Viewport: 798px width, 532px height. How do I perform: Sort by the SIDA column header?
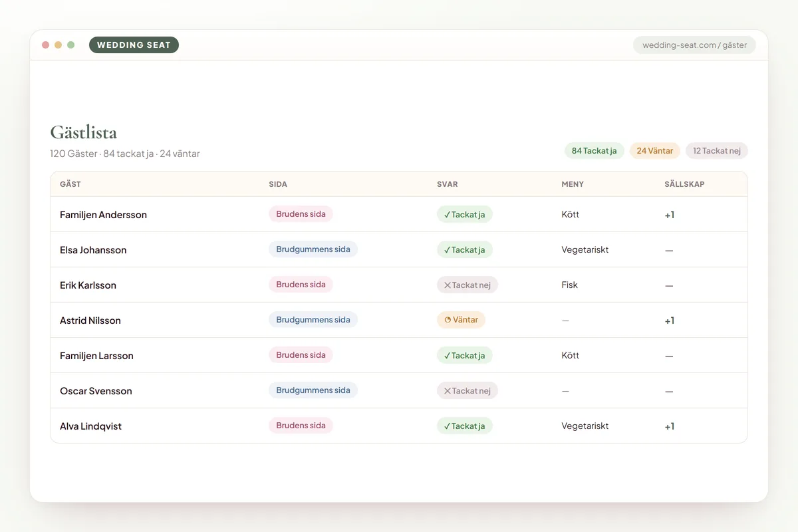278,184
